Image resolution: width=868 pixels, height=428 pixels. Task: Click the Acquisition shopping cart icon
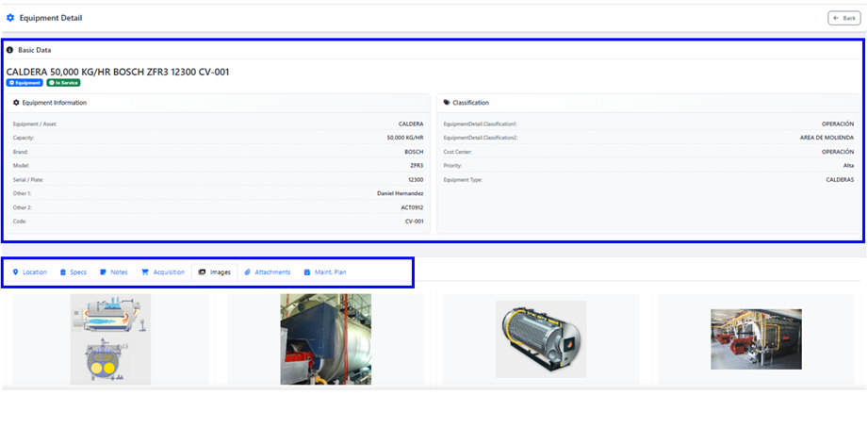tap(145, 272)
